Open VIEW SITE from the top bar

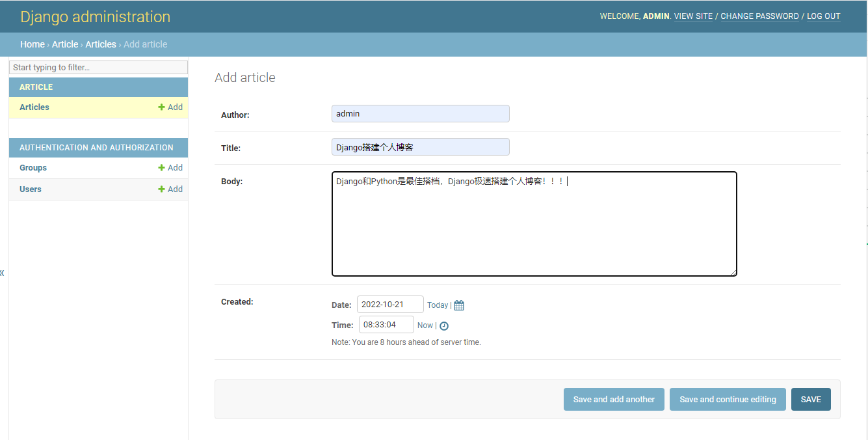(693, 16)
